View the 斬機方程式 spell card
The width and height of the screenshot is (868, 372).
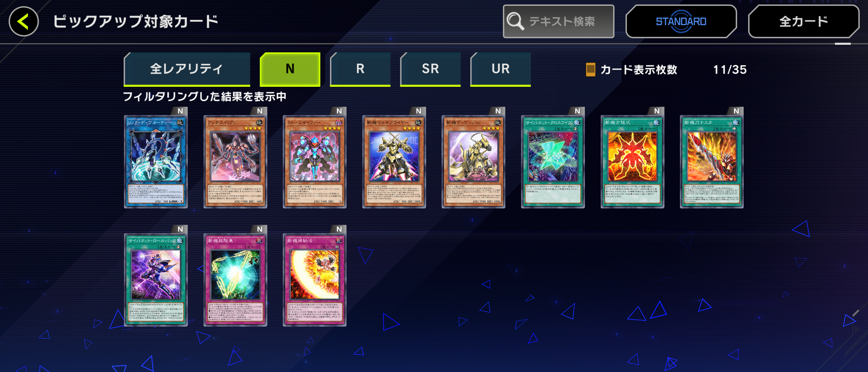632,162
